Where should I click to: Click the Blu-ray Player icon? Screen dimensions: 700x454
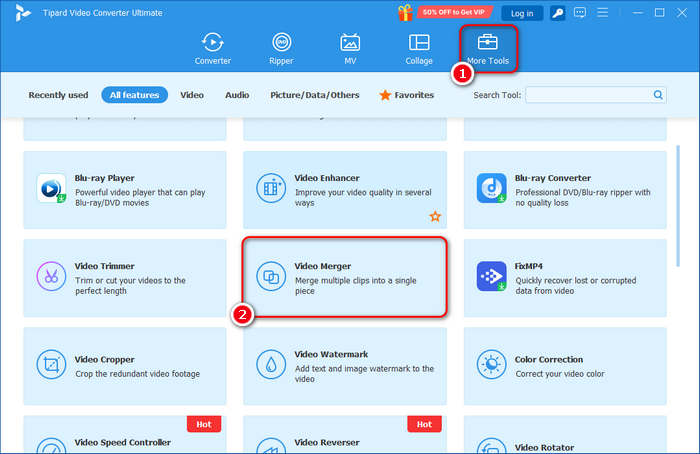coord(51,188)
